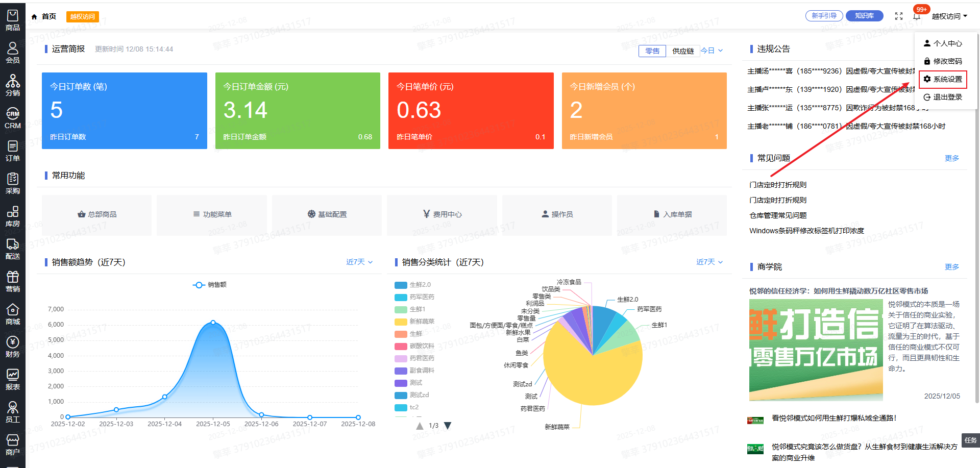Open the 财务 finance sidebar icon

pyautogui.click(x=12, y=347)
